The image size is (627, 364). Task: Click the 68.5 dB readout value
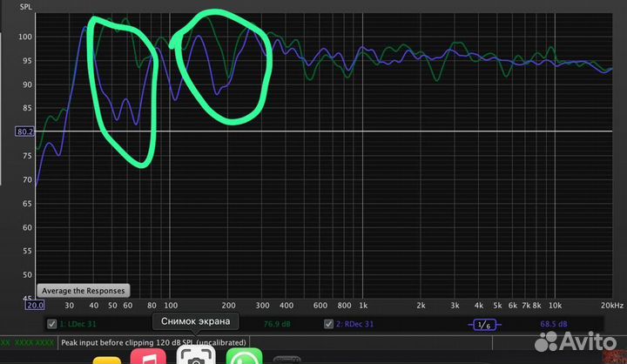(553, 325)
